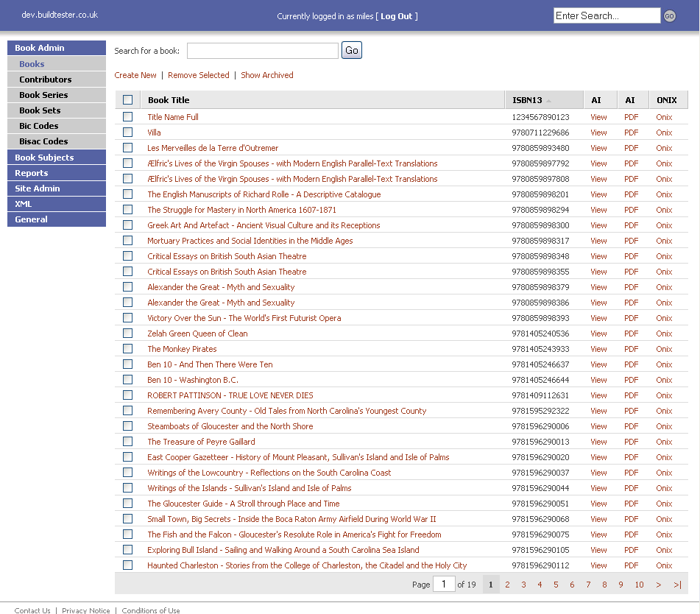Click PDF for Greek Art And Artefact row
Viewport: 700px width, 614px height.
pyautogui.click(x=631, y=225)
